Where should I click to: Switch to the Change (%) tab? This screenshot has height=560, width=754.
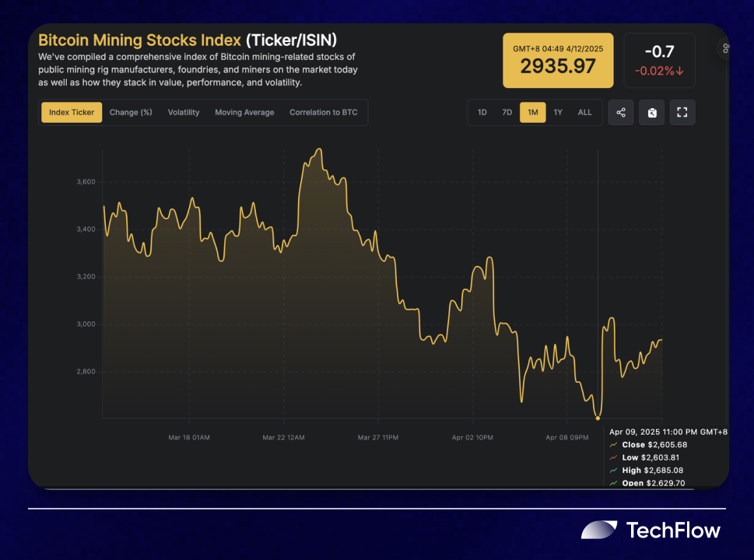click(131, 113)
